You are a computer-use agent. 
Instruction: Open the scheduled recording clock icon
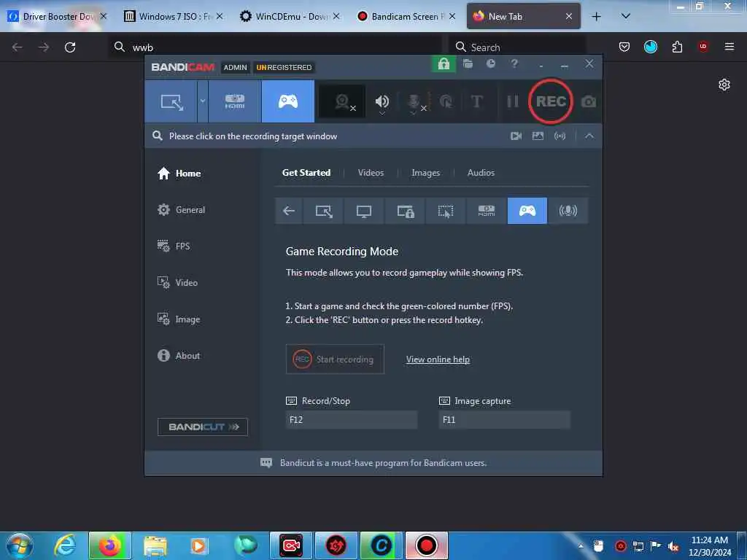tap(491, 63)
